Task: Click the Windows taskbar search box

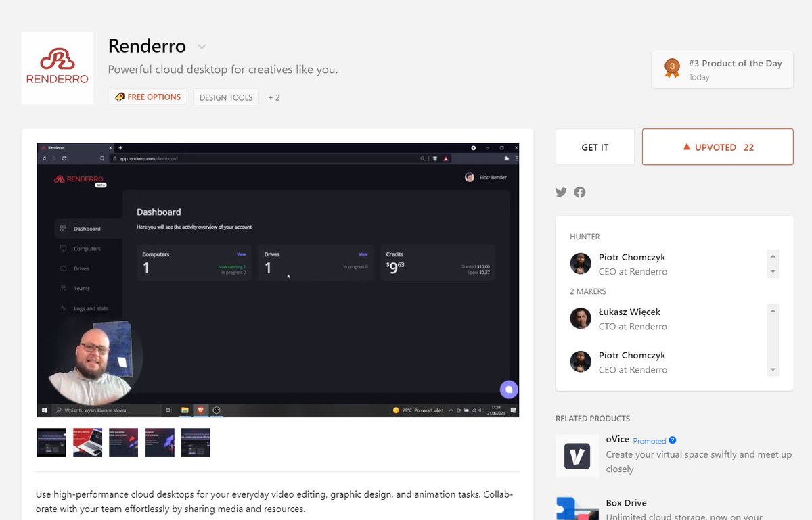Action: [x=106, y=410]
